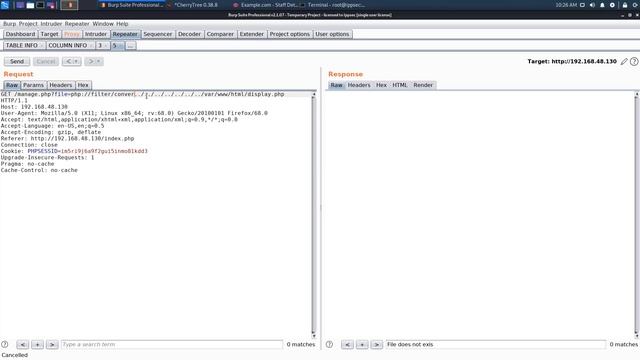Select Response Render view tab
This screenshot has height=360, width=640.
tap(423, 85)
